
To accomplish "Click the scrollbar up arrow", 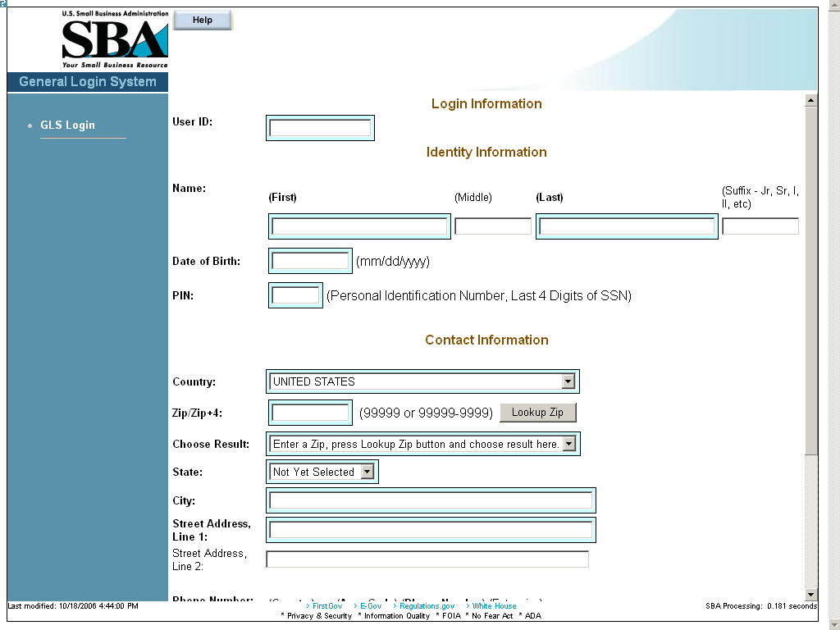I will [x=810, y=100].
